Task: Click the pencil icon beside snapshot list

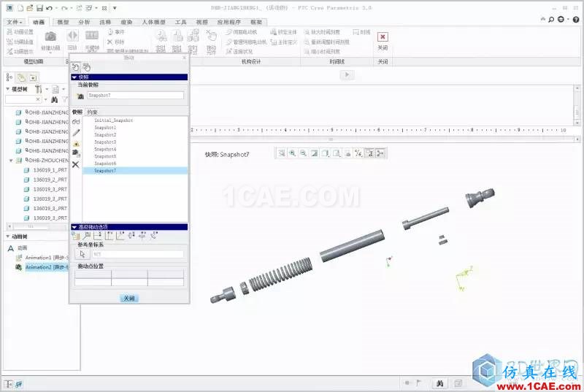Action: coord(76,133)
